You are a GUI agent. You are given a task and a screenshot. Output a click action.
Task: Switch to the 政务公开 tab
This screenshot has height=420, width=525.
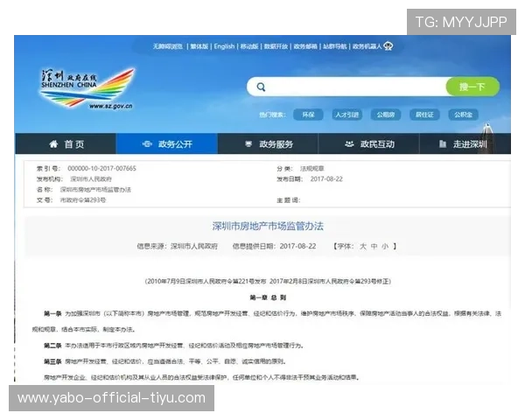point(167,144)
